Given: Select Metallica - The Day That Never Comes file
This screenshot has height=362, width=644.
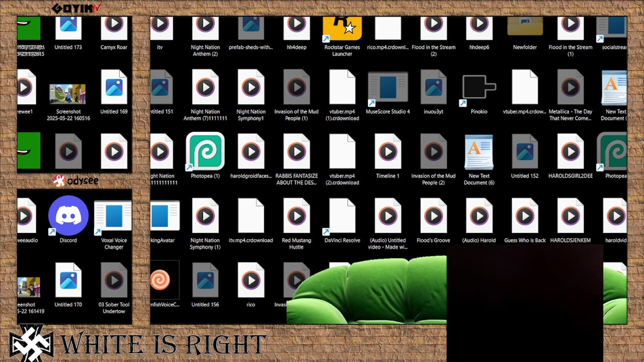Looking at the screenshot, I should point(571,87).
